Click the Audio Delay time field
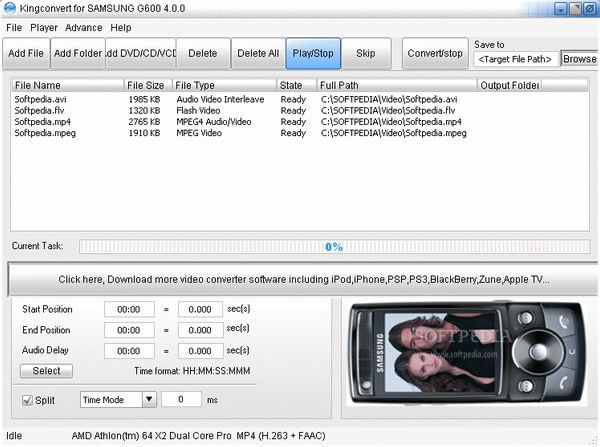 [x=129, y=351]
